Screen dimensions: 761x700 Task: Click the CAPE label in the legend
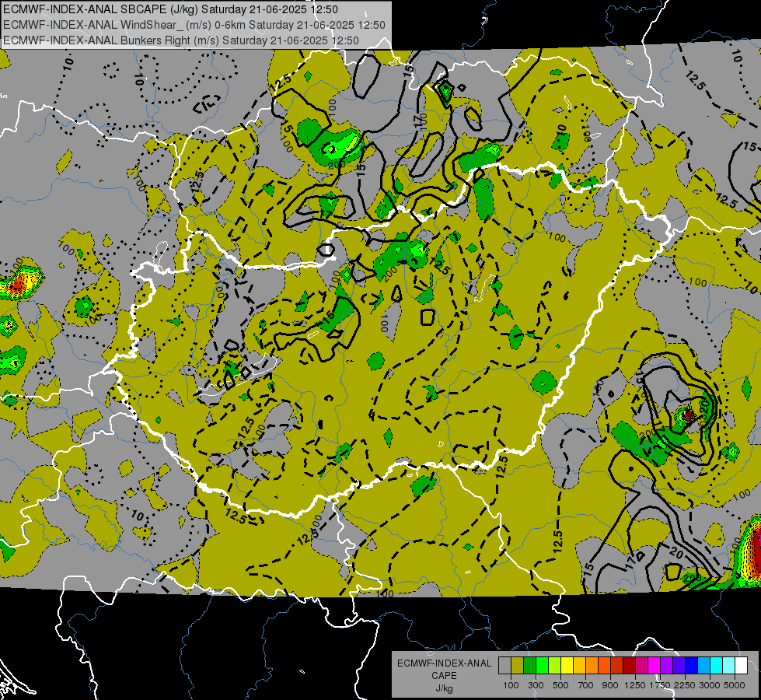444,675
